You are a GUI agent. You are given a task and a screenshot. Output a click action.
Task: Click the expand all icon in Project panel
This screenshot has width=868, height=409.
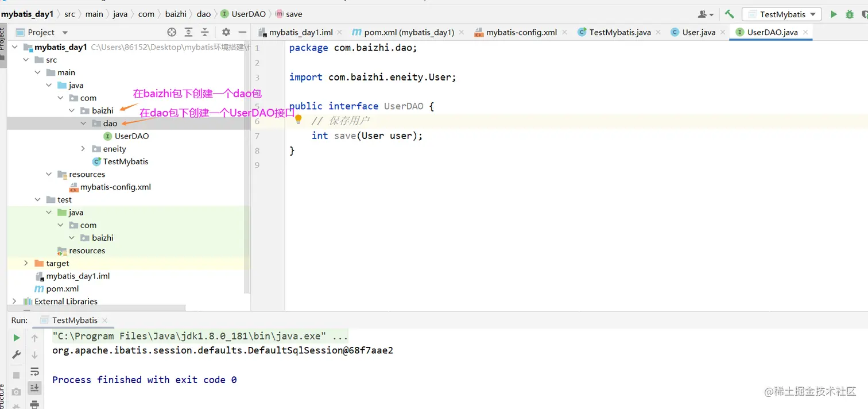tap(188, 32)
